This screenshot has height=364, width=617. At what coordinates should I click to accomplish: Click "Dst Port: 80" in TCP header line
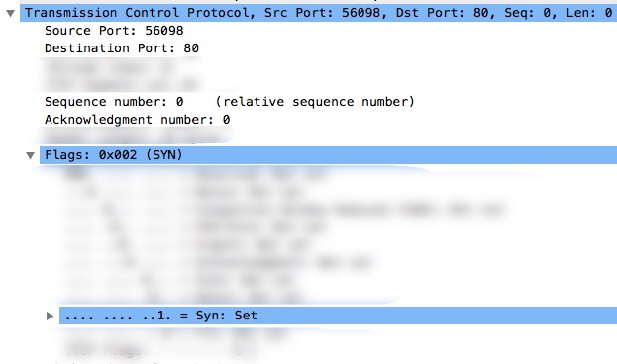click(x=442, y=13)
